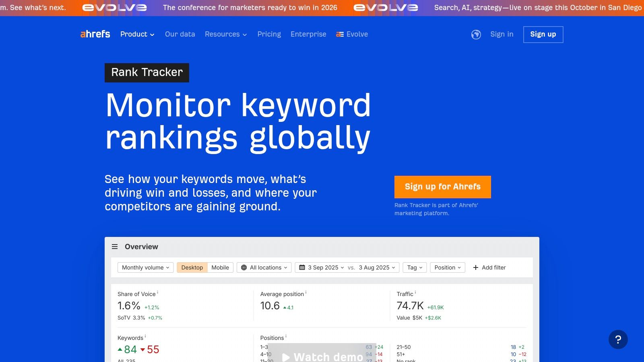Click the Value $5K figure
Screen dimensions: 644x362
409,318
